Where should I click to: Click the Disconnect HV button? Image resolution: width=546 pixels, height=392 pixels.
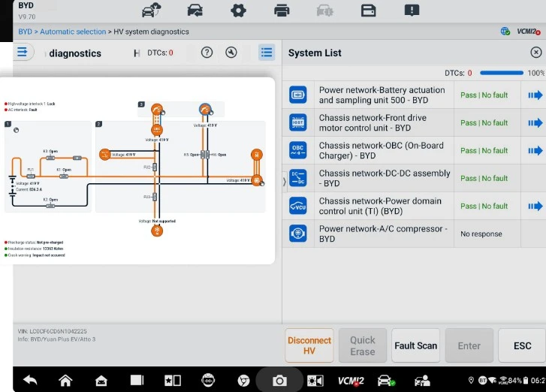309,345
